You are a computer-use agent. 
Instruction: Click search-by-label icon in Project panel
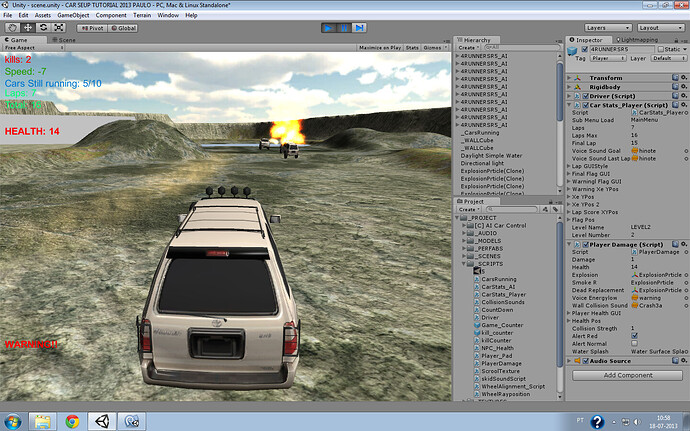click(x=555, y=210)
